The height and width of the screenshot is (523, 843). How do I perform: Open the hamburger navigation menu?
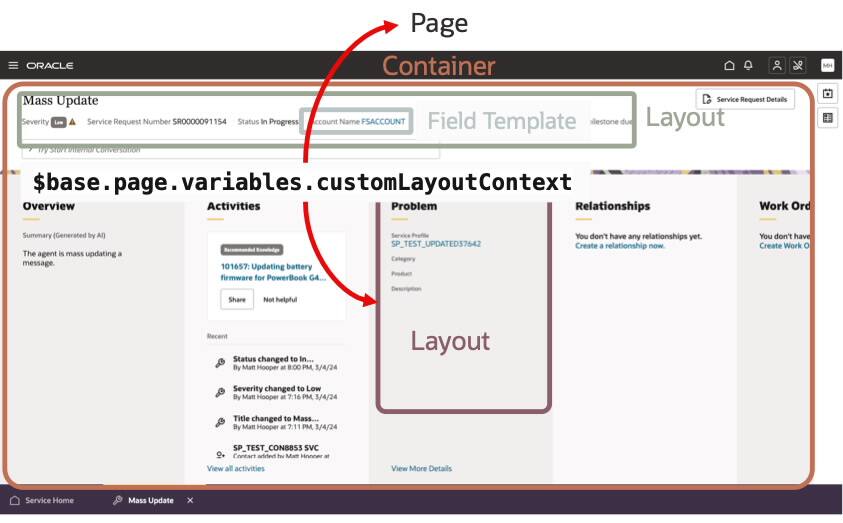pyautogui.click(x=13, y=65)
